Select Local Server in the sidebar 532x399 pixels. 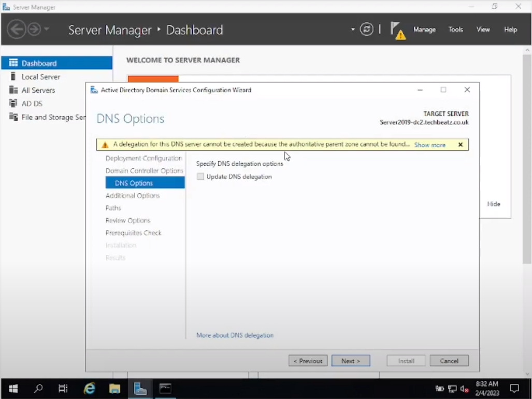(x=39, y=76)
